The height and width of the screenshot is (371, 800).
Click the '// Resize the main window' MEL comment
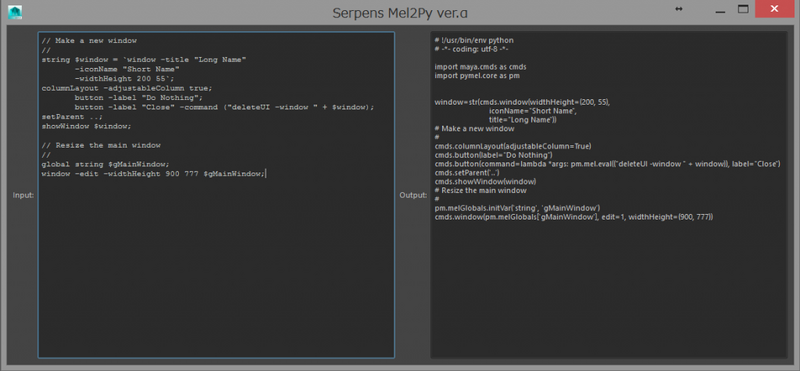click(101, 145)
